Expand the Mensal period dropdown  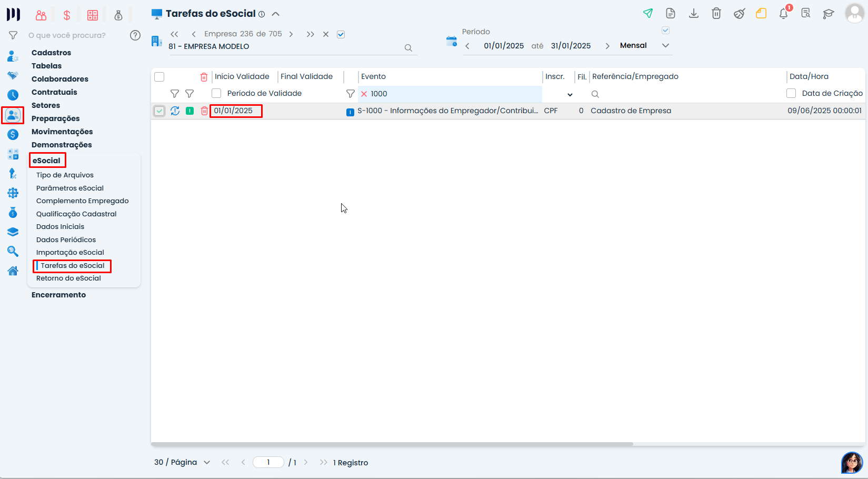coord(665,45)
